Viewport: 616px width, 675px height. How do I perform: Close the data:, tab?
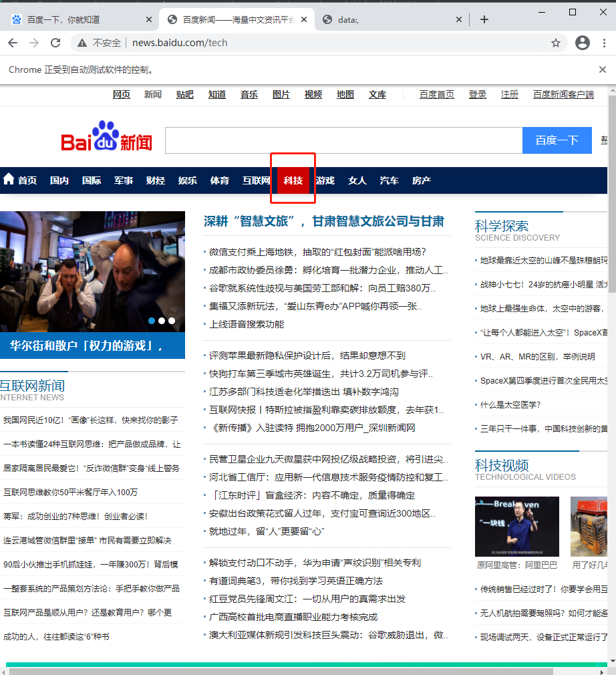pyautogui.click(x=459, y=19)
